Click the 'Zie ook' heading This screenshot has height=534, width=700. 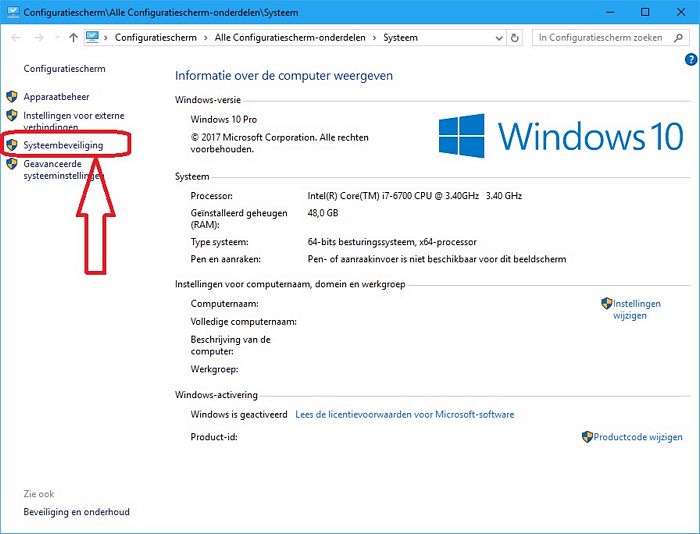(39, 494)
